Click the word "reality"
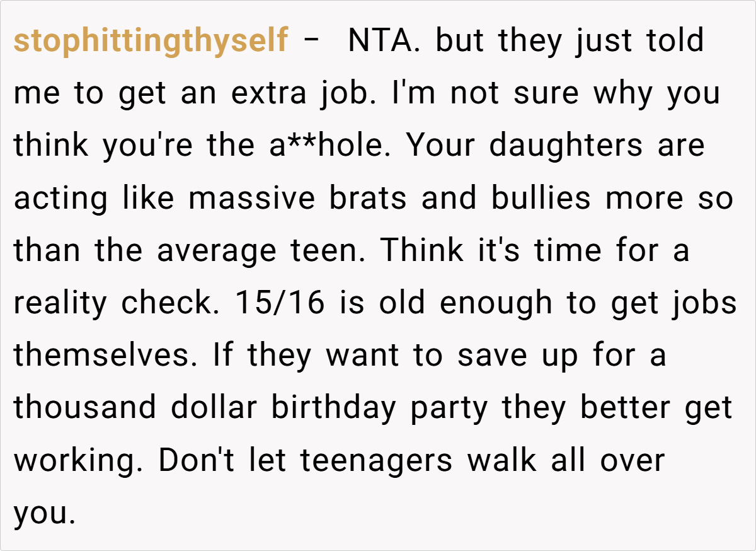This screenshot has height=551, width=756. coord(61,303)
